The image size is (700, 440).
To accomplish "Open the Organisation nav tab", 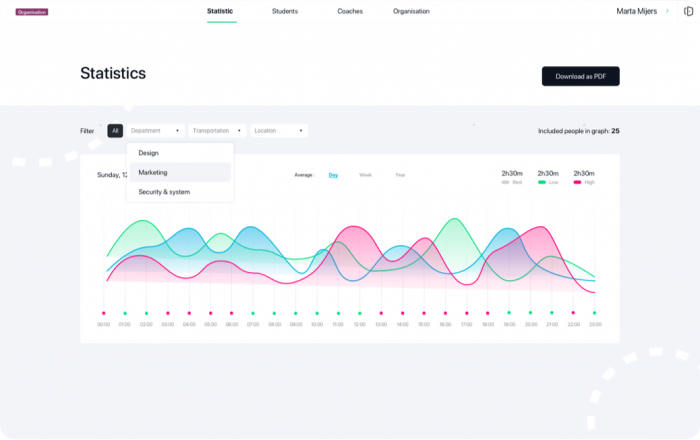I will click(x=411, y=11).
